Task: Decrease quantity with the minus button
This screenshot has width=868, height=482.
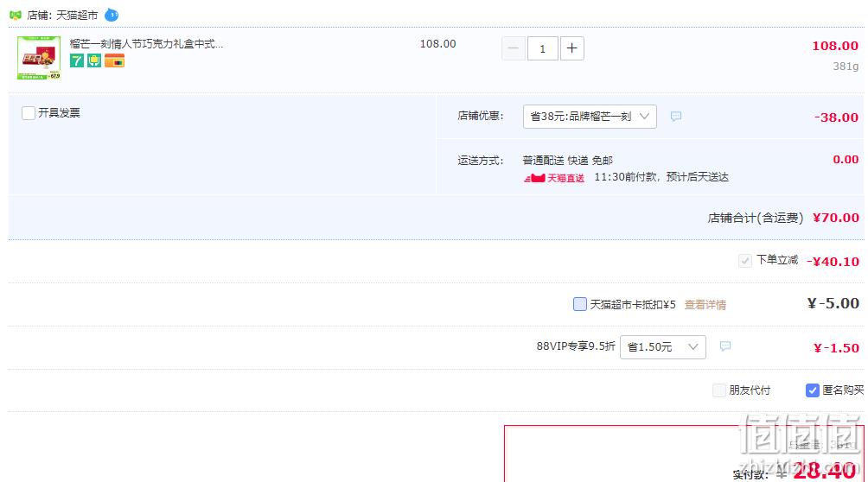Action: tap(514, 48)
